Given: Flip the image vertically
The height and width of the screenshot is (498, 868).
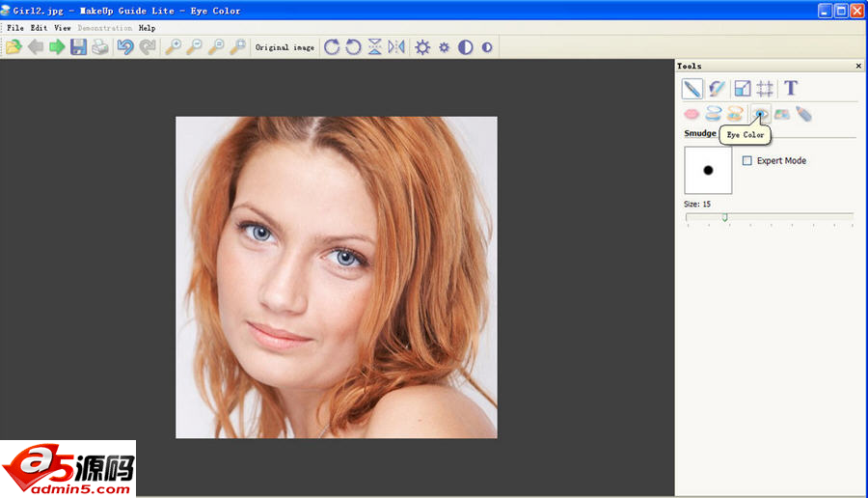Looking at the screenshot, I should click(x=375, y=47).
